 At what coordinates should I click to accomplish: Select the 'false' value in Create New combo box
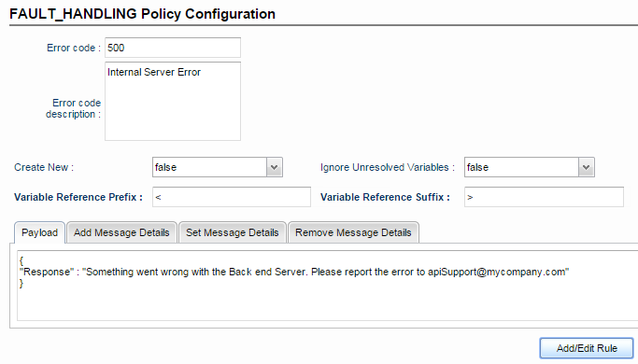pos(210,167)
